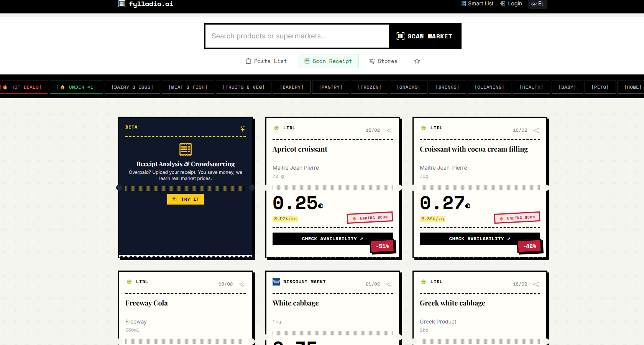The width and height of the screenshot is (644, 345).
Task: Click the Discount Markt logo icon
Action: pos(276,282)
